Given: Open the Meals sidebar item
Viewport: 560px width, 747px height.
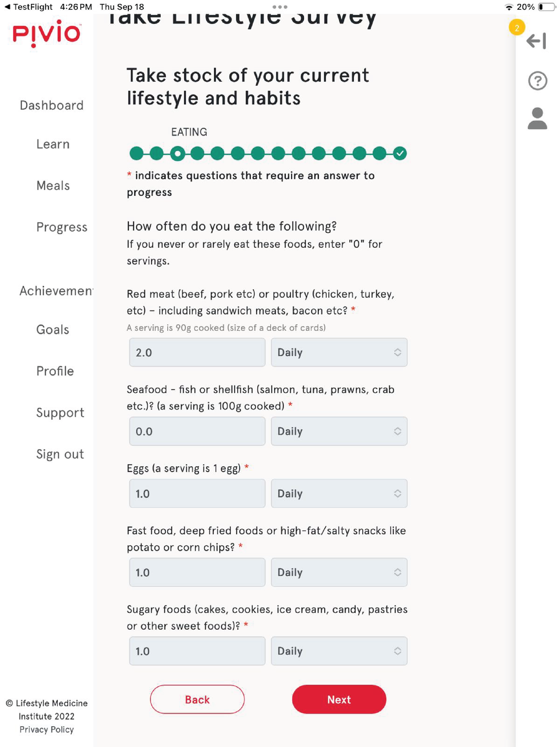Looking at the screenshot, I should tap(53, 185).
